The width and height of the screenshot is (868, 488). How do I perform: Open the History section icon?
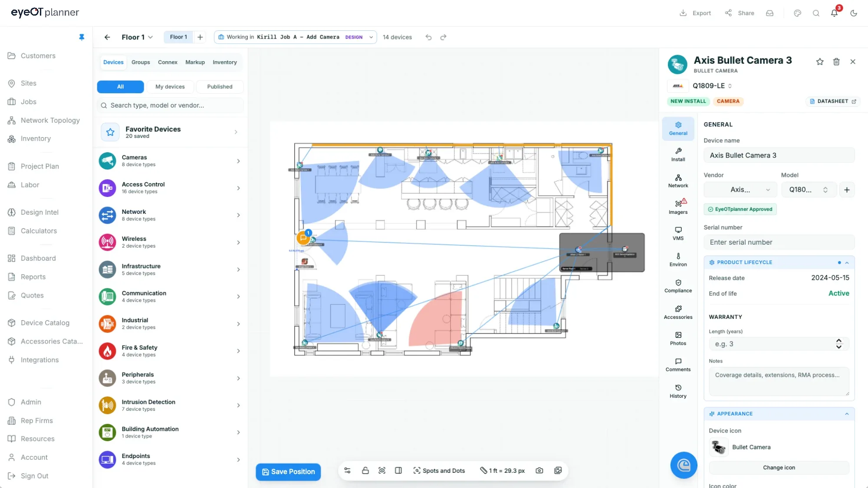pyautogui.click(x=678, y=391)
